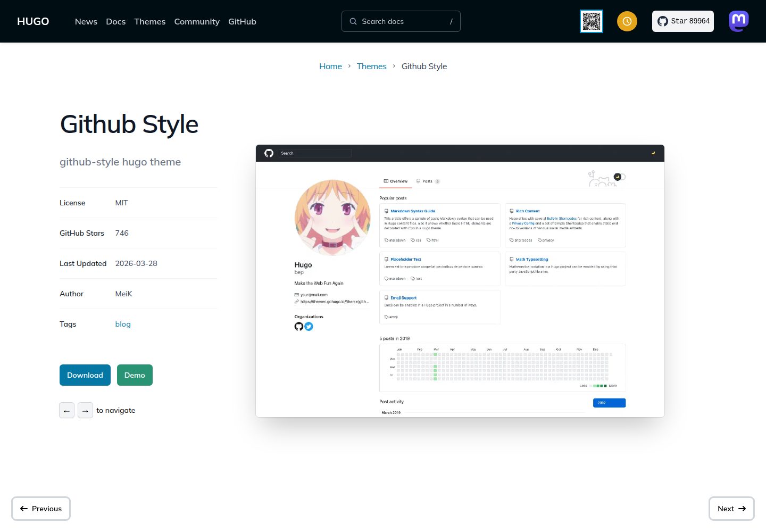
Task: Open the News menu item
Action: 86,21
